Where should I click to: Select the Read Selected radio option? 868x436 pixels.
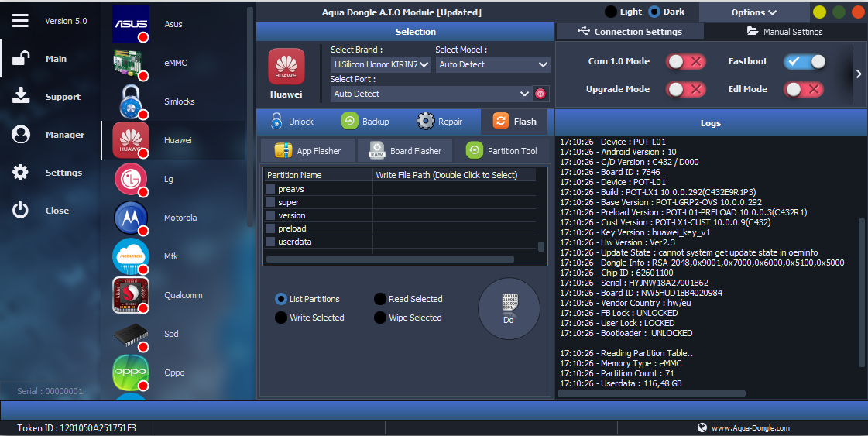(379, 299)
